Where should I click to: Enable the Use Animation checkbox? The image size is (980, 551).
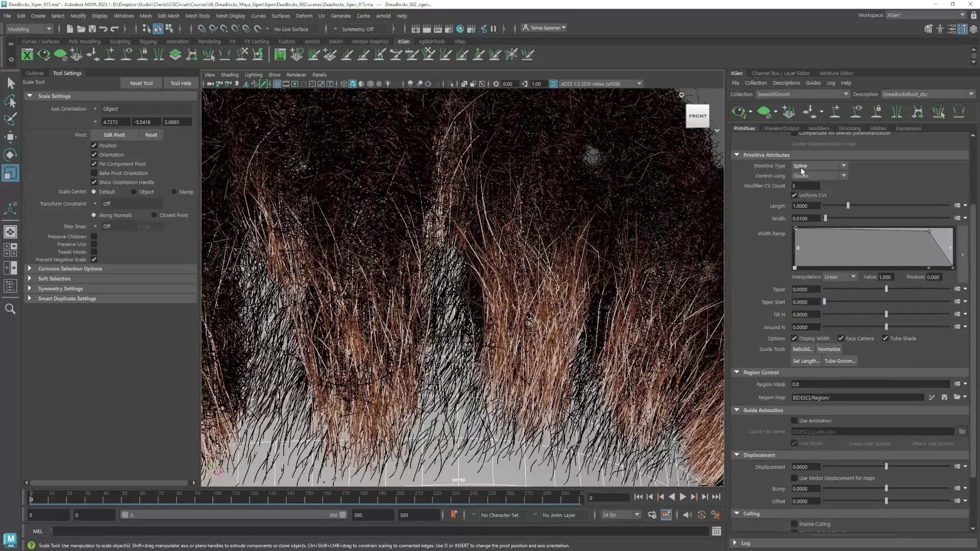click(794, 421)
